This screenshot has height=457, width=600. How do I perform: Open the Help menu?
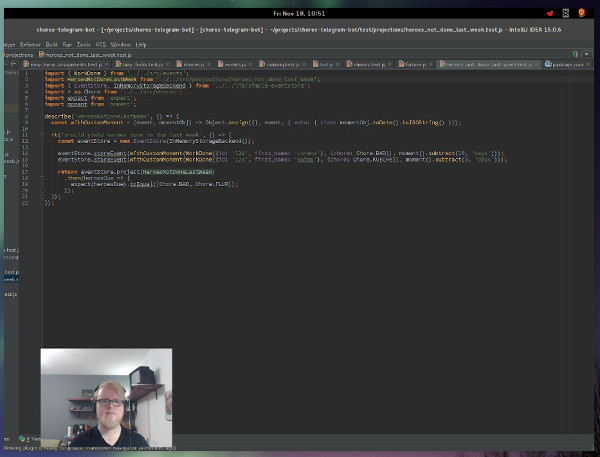pyautogui.click(x=141, y=45)
